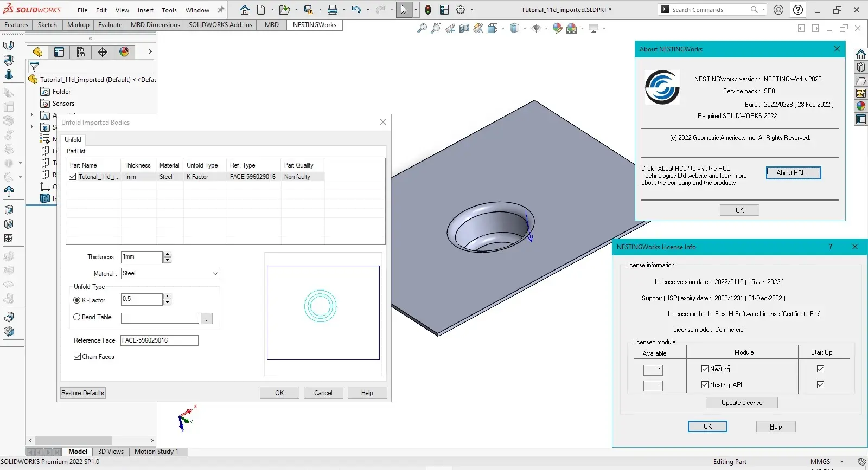This screenshot has width=868, height=470.
Task: Open the Options gear icon
Action: [x=461, y=10]
